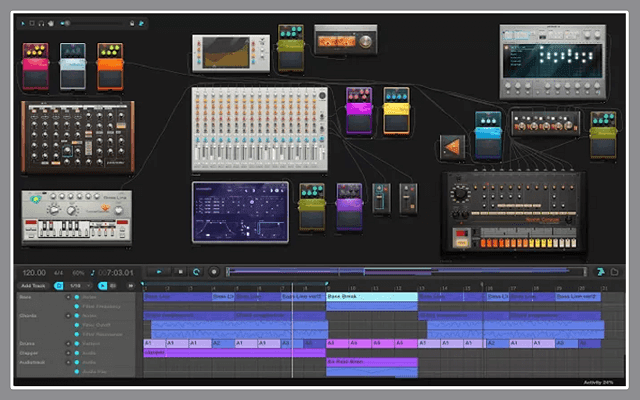Expand the Drums track options
Viewport: 640px width, 400px height.
point(68,343)
